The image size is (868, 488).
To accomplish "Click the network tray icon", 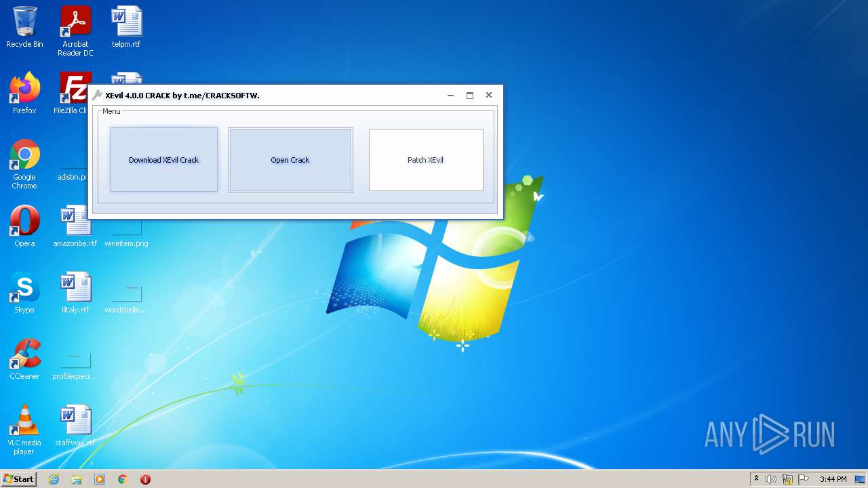I will click(x=787, y=479).
